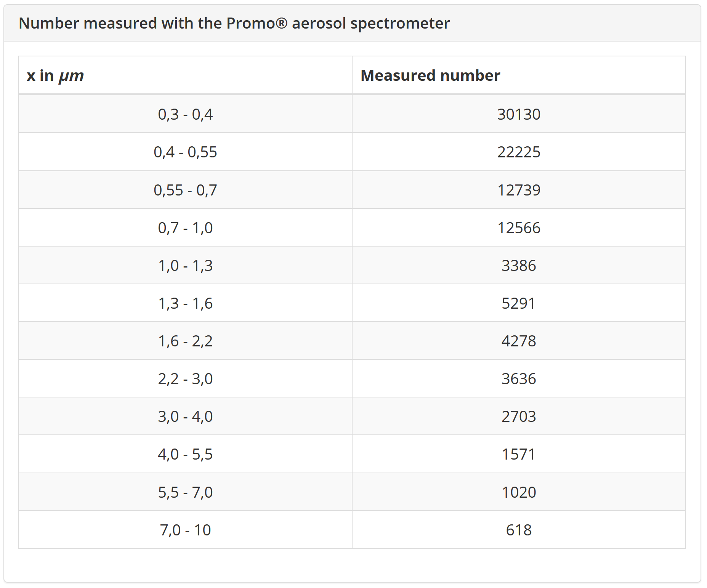Image resolution: width=707 pixels, height=588 pixels.
Task: Click the measured value 22225
Action: 519,152
